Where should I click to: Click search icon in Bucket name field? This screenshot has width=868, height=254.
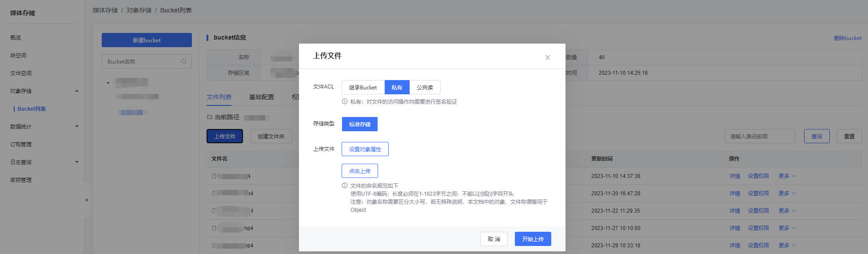(x=184, y=61)
